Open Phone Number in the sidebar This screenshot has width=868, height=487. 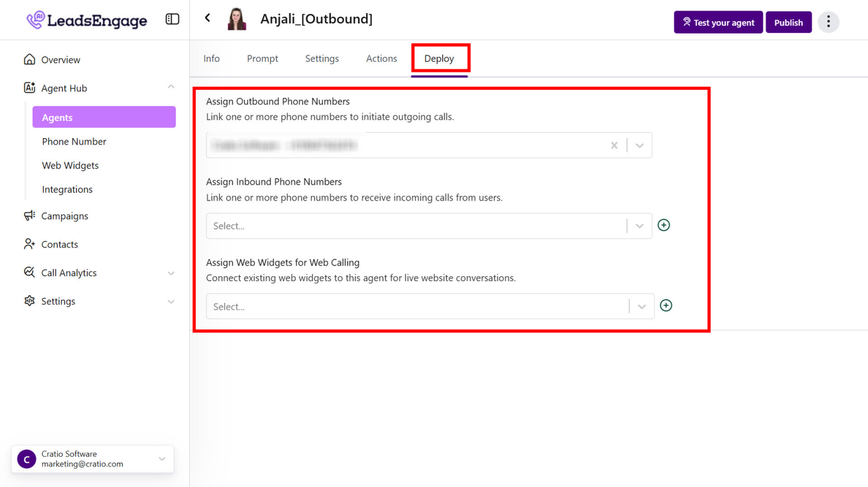(x=74, y=141)
